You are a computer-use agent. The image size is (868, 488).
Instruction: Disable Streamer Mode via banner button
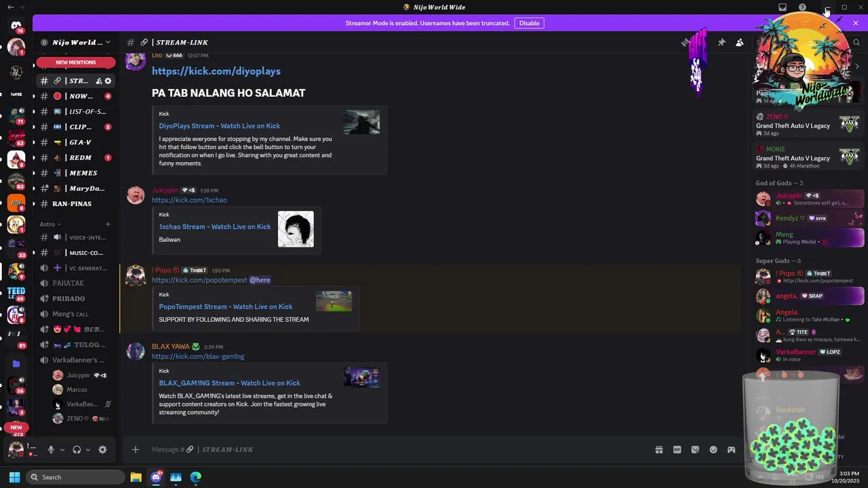tap(529, 23)
